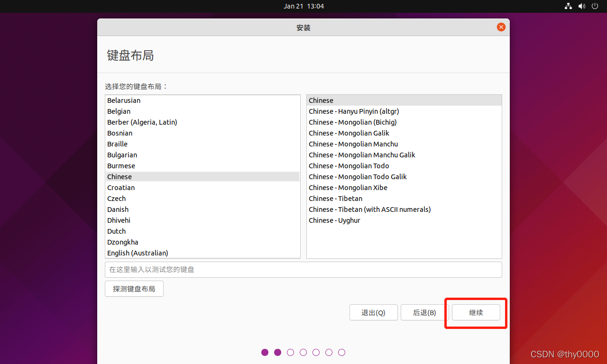Select plain Chinese variant in right list
This screenshot has width=607, height=364.
[x=404, y=100]
